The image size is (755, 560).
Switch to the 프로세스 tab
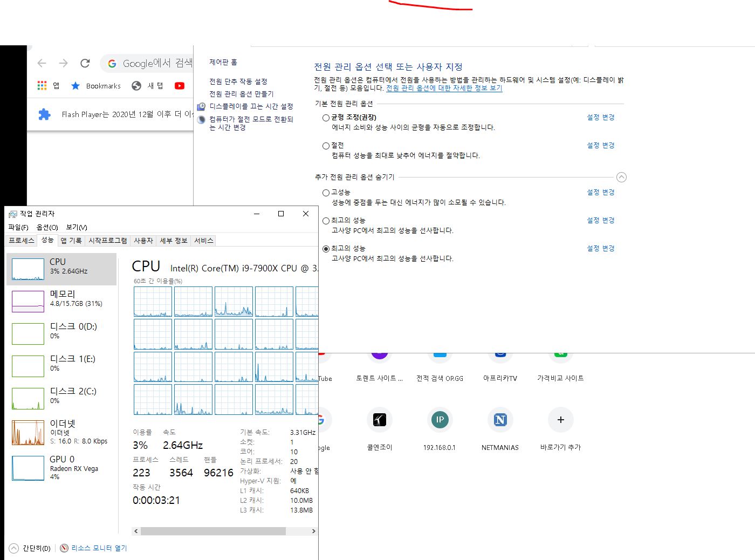(22, 241)
